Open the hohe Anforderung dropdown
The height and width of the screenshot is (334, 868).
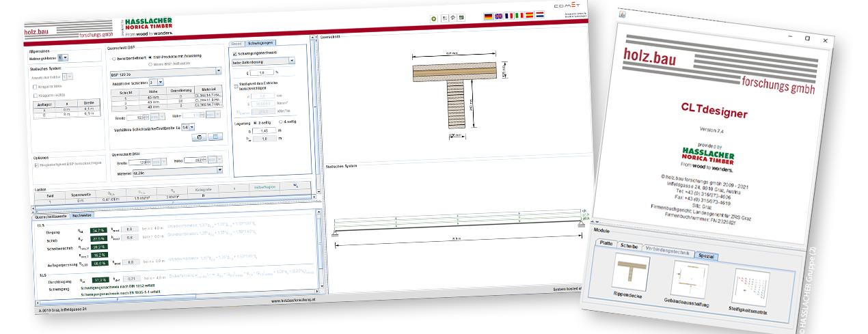pos(263,61)
